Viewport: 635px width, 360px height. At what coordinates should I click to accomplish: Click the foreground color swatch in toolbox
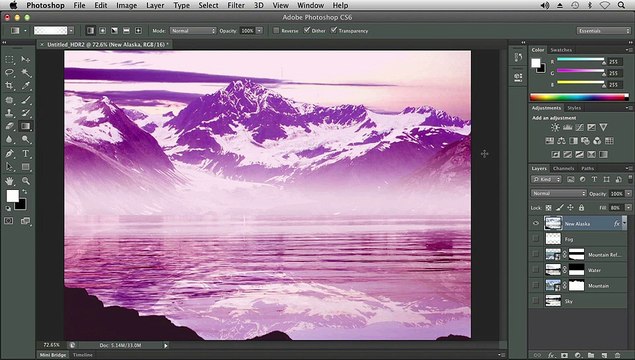[x=13, y=196]
